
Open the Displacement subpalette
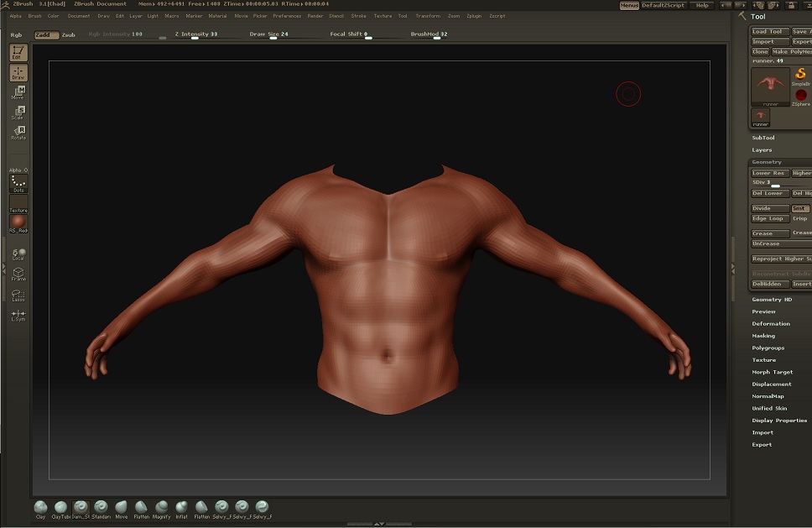772,384
